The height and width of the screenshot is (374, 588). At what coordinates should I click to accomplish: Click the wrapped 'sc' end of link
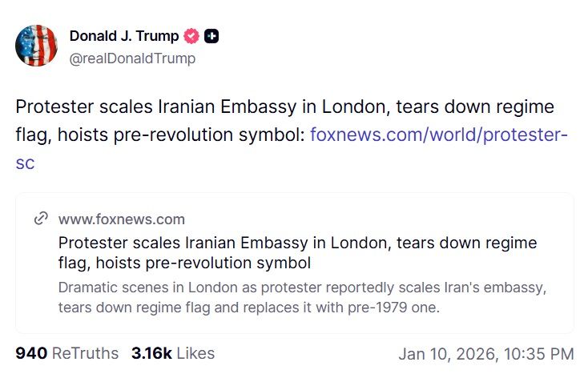tap(25, 163)
